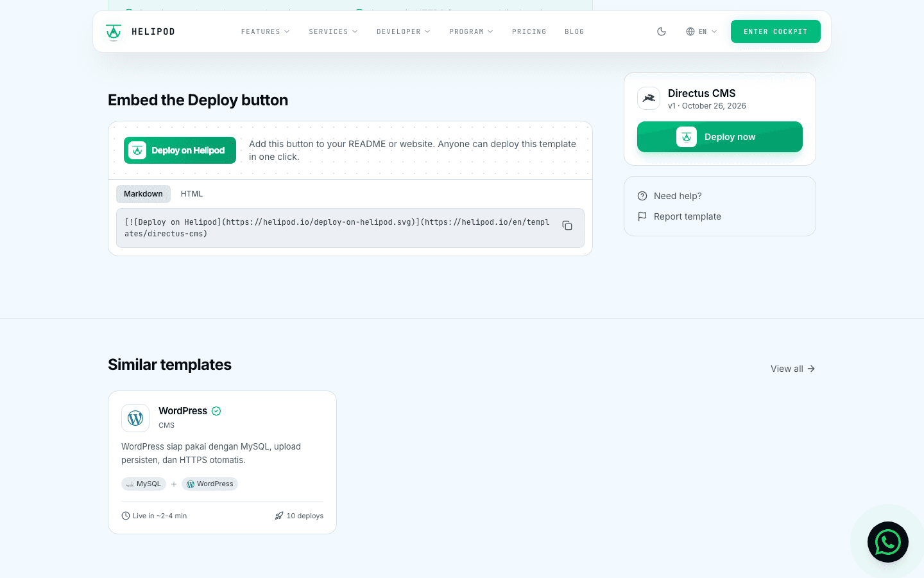Click the rocket icon beside 10 deploys
This screenshot has height=578, width=924.
[279, 516]
